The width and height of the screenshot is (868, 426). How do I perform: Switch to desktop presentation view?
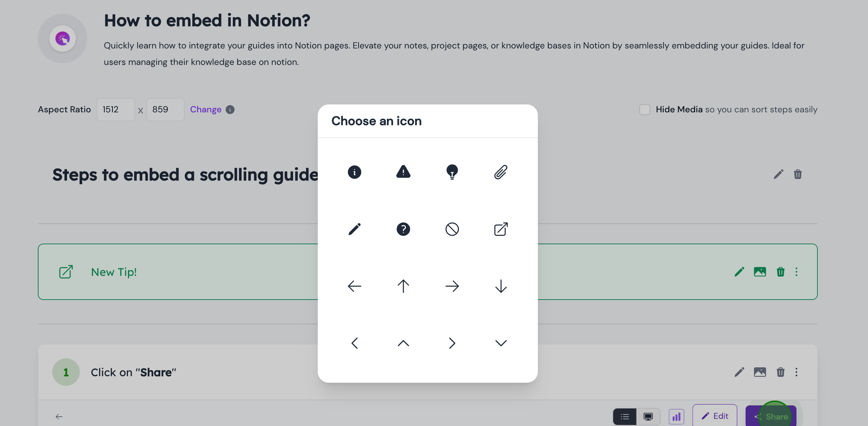[648, 417]
